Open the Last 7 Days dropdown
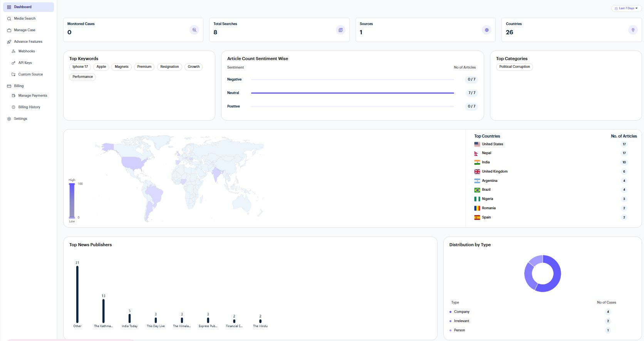 (x=626, y=8)
